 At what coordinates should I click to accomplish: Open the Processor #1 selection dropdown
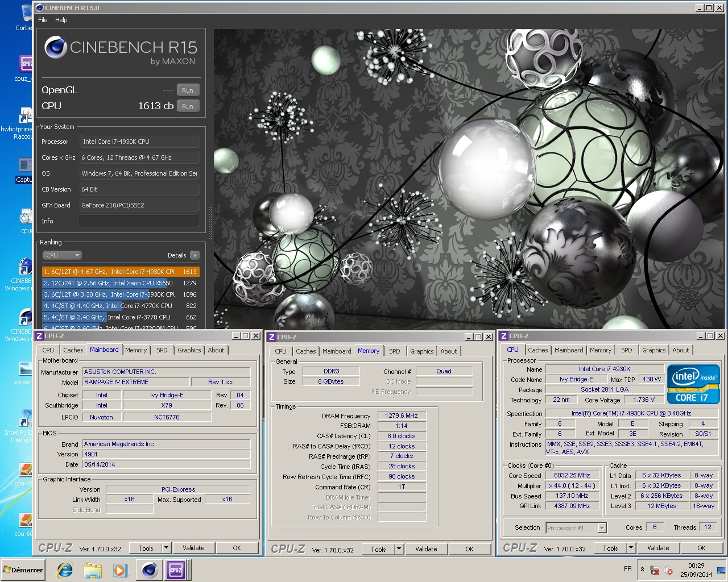[x=576, y=528]
